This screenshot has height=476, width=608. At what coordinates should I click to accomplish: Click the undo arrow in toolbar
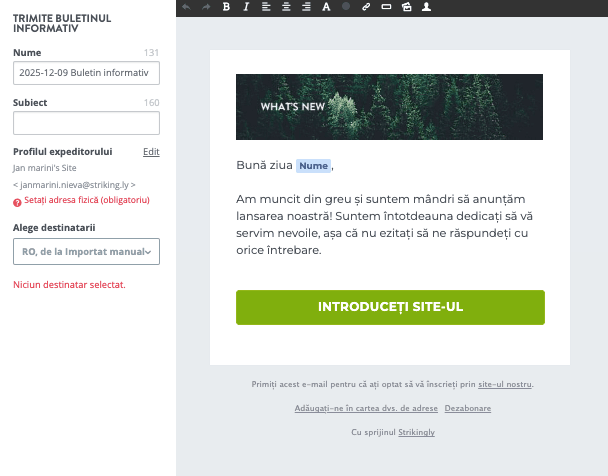186,7
